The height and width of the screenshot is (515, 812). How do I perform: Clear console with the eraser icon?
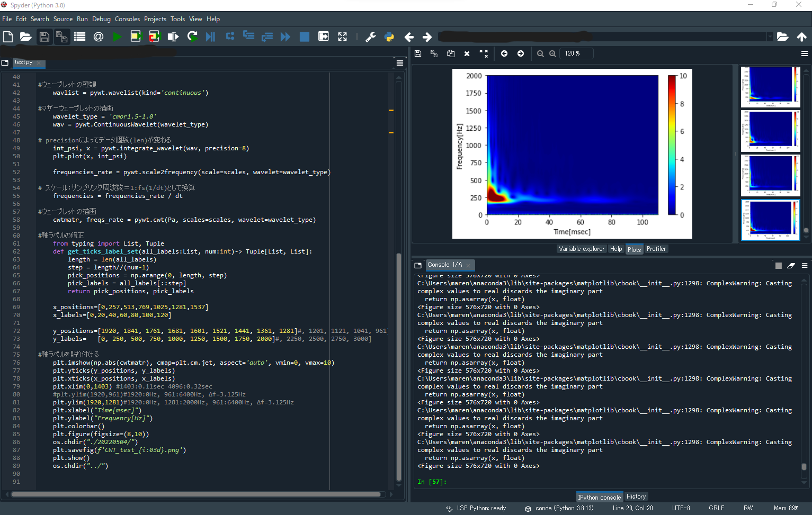click(791, 265)
